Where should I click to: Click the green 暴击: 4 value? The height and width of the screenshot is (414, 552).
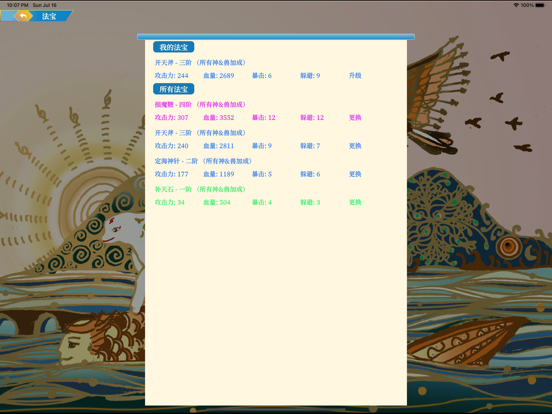click(262, 202)
